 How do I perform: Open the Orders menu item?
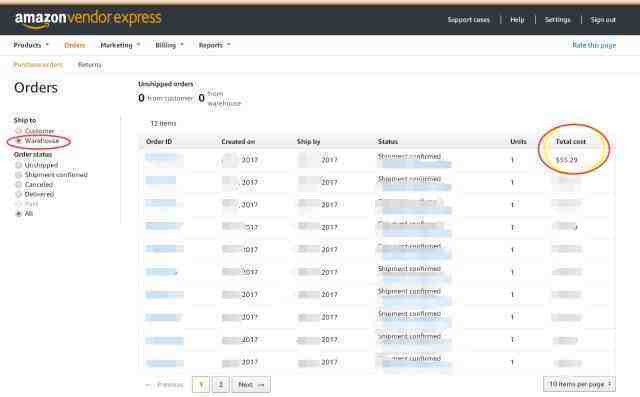75,45
